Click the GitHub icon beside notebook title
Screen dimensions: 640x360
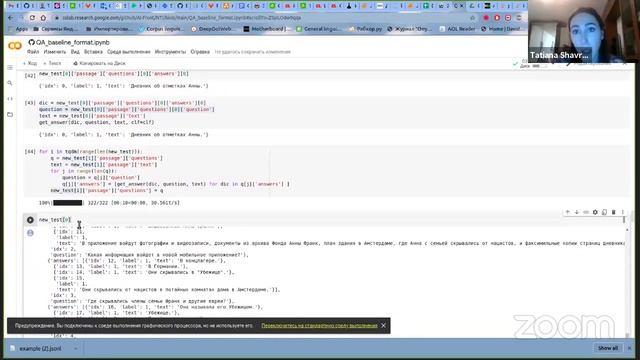pyautogui.click(x=31, y=42)
